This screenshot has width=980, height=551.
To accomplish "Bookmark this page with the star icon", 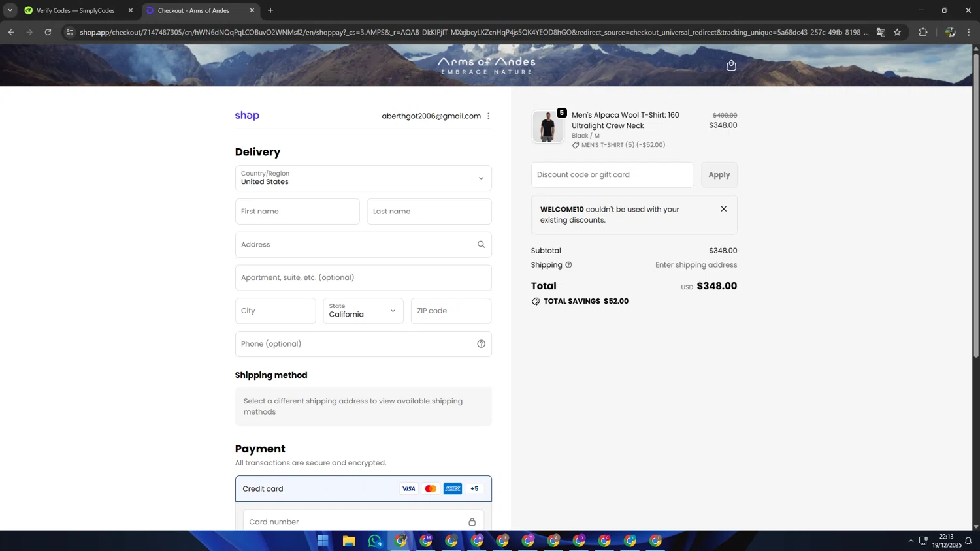I will click(897, 32).
